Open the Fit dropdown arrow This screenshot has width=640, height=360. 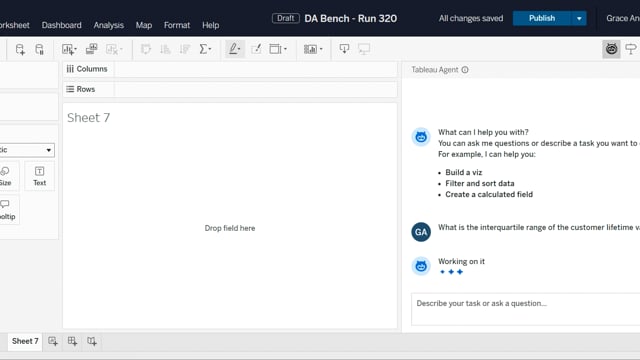coord(285,49)
